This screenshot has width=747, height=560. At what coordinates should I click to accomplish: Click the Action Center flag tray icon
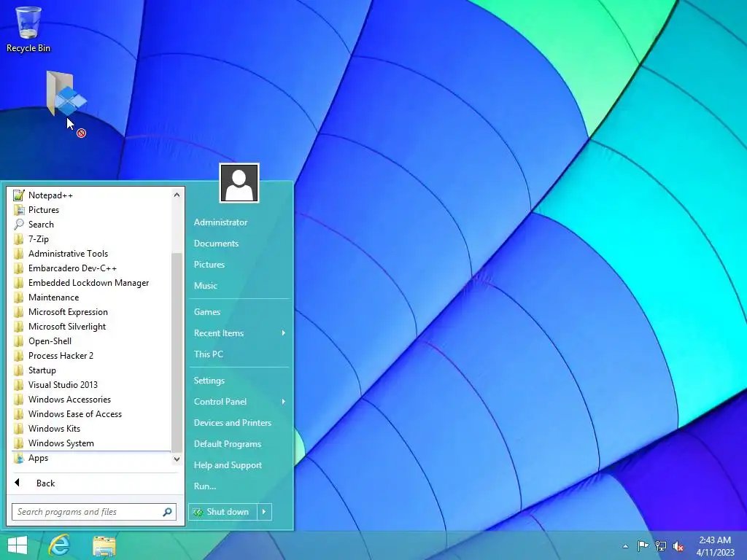click(x=643, y=545)
